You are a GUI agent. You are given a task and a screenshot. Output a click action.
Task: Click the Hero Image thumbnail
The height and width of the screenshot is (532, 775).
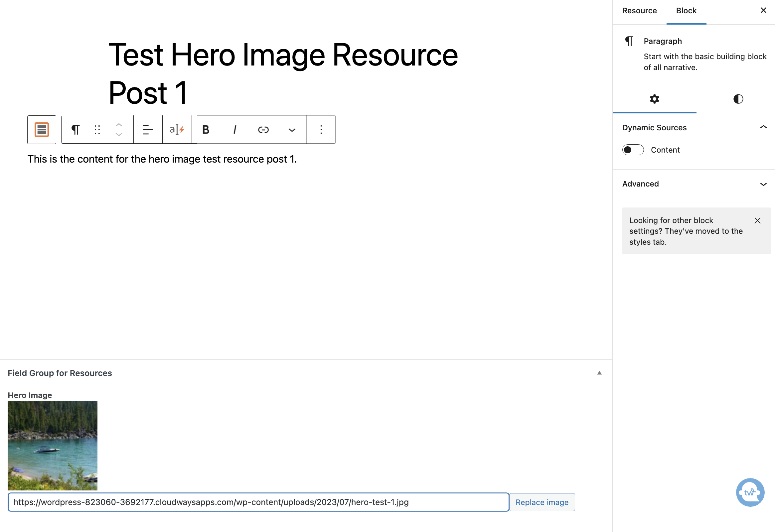52,445
